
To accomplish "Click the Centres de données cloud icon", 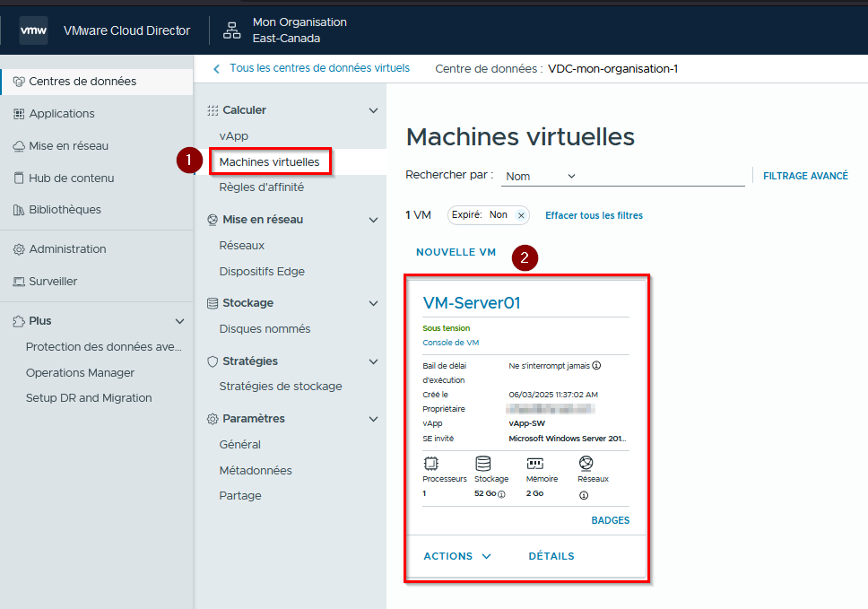I will click(19, 82).
